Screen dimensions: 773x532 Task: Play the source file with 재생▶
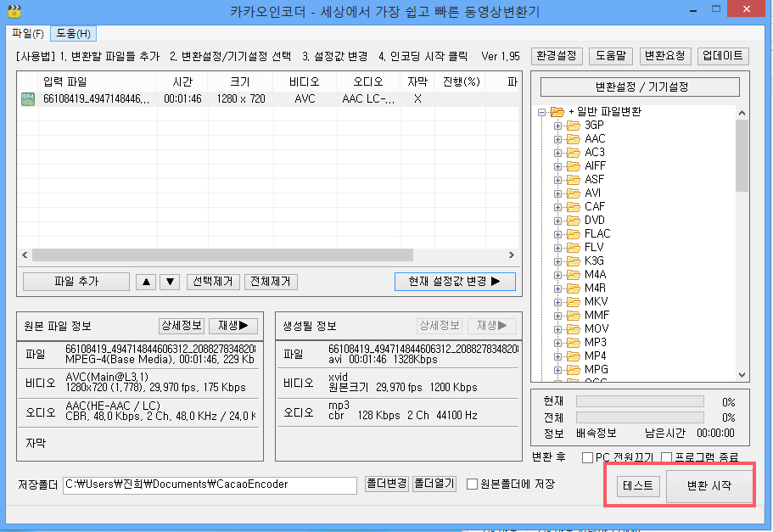click(233, 326)
